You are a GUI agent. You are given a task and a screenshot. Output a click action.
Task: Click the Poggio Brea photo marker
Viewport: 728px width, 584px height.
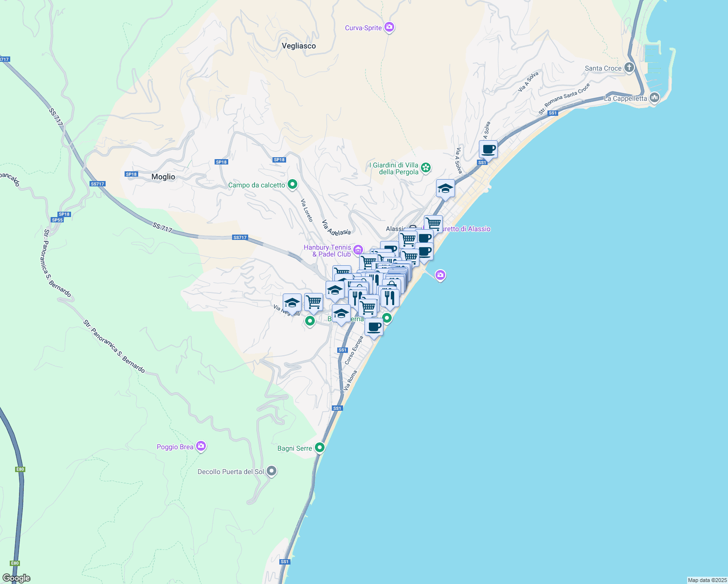pyautogui.click(x=200, y=446)
